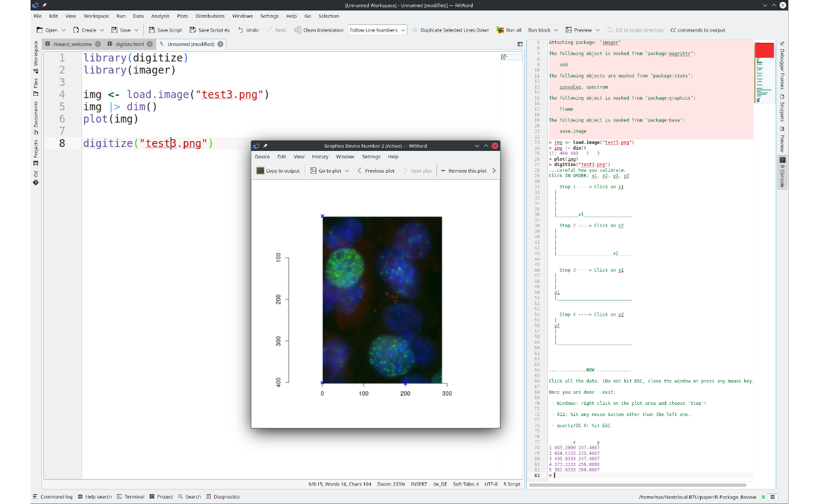The height and width of the screenshot is (504, 819).
Task: Click CC commands to output button
Action: pyautogui.click(x=697, y=30)
